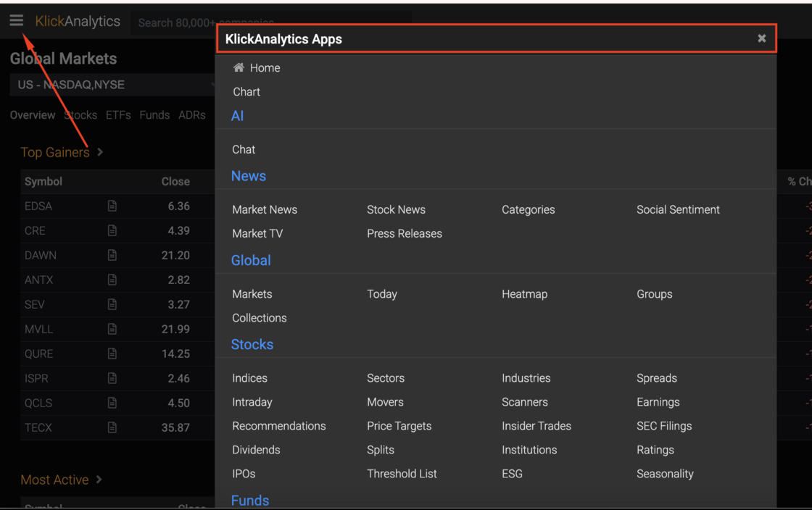Viewport: 812px width, 510px height.
Task: Open Today under Global section
Action: click(x=382, y=294)
